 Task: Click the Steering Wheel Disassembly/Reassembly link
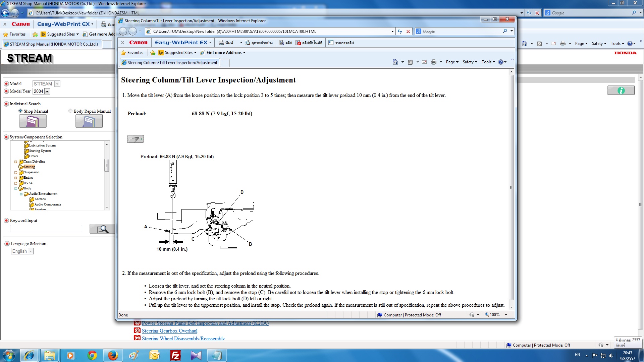(x=183, y=338)
